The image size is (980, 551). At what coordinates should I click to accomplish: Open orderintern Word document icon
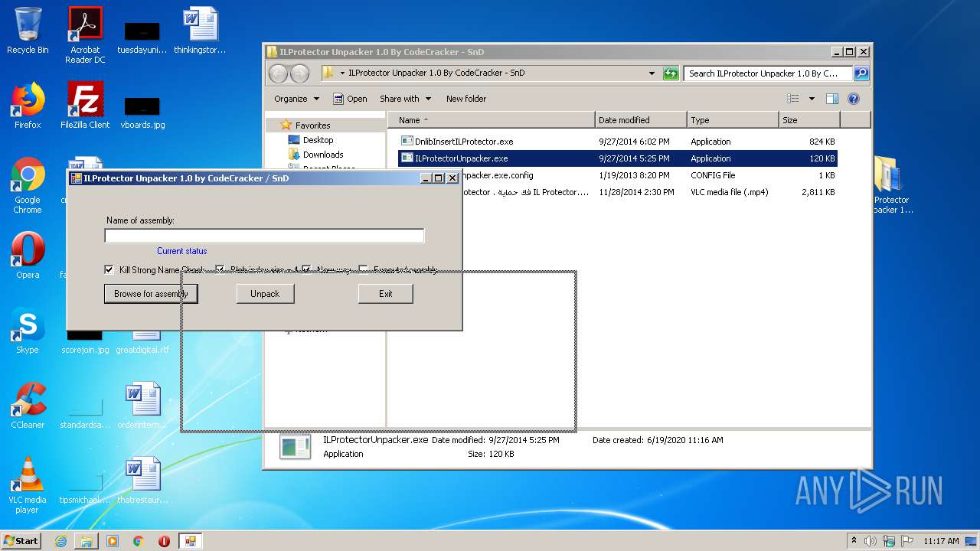click(x=142, y=406)
